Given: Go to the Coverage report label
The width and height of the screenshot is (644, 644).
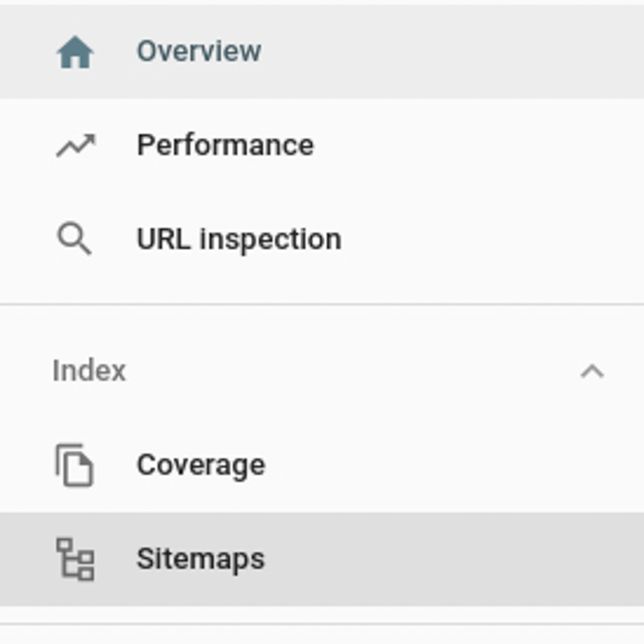Looking at the screenshot, I should pyautogui.click(x=200, y=465).
